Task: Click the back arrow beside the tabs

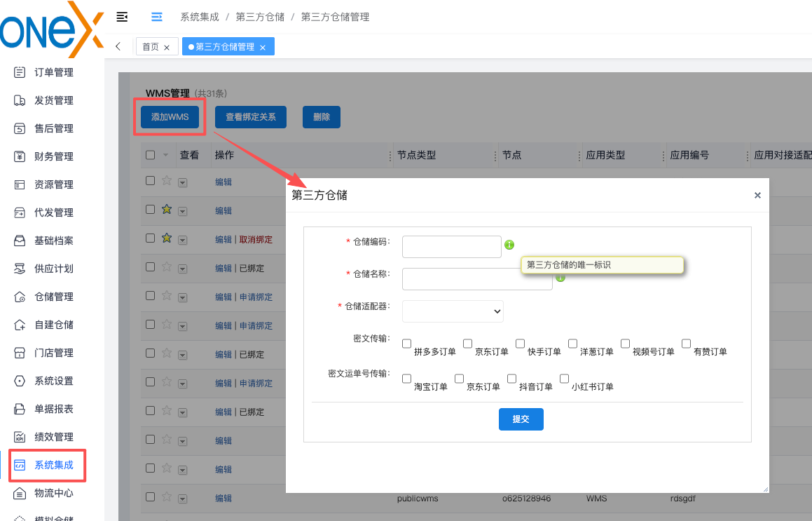Action: pyautogui.click(x=118, y=46)
